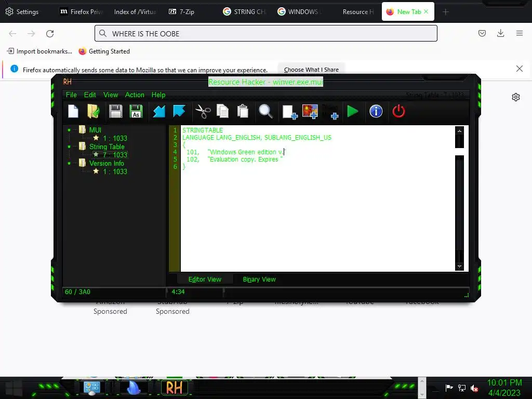Collapse the String Table tree folder
The image size is (532, 399).
69,147
